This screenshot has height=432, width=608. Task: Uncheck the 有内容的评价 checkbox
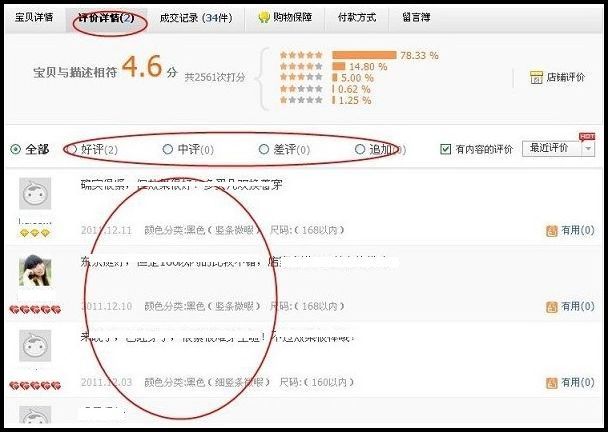446,149
